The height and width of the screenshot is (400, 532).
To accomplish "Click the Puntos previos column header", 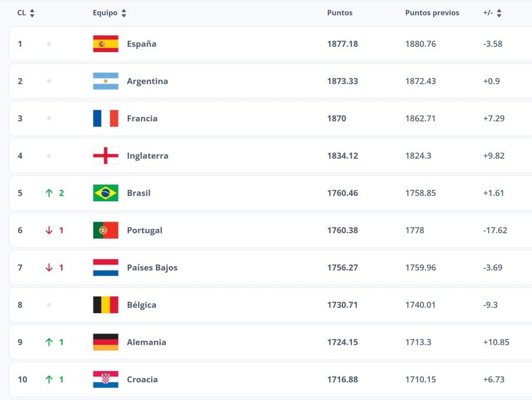I will coord(432,13).
